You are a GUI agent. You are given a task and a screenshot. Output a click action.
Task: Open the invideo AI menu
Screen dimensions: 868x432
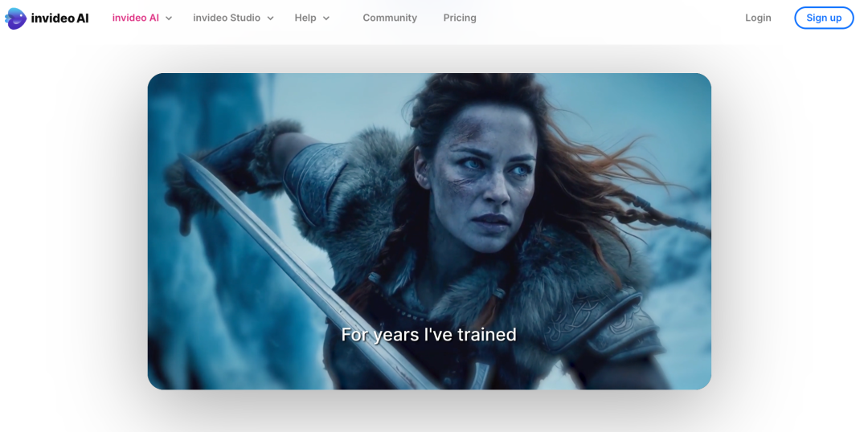136,18
